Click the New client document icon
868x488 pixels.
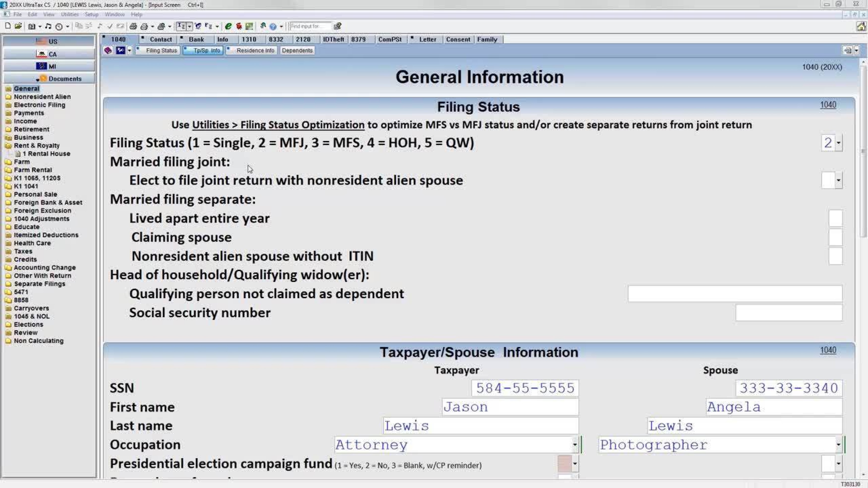8,26
